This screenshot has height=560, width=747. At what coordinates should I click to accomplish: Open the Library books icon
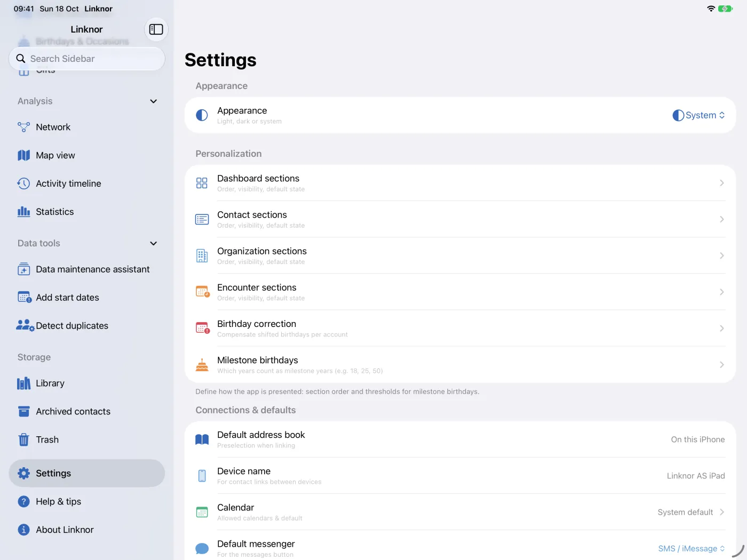[x=23, y=383]
